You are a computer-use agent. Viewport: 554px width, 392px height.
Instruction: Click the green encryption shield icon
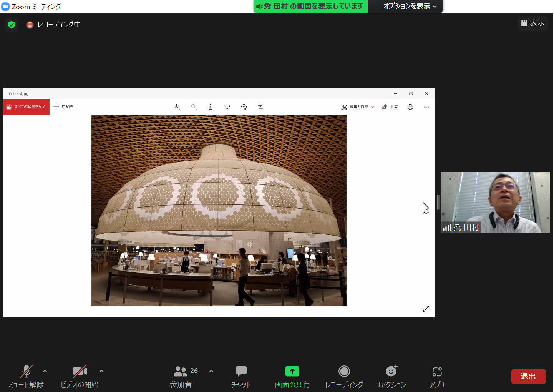[12, 25]
